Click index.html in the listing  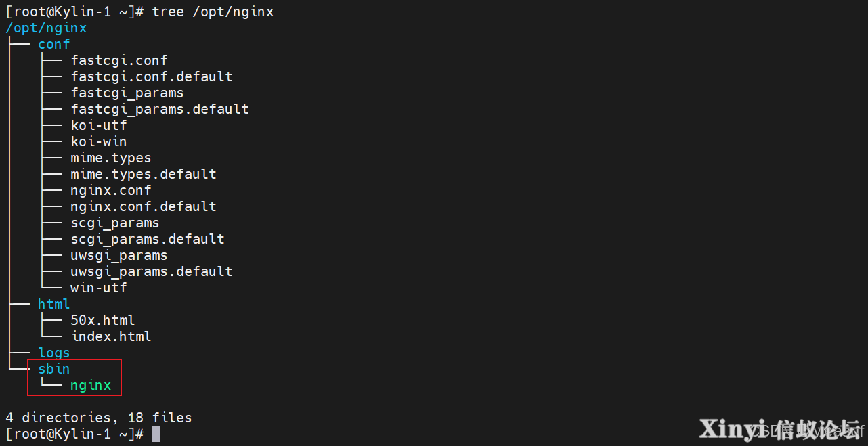(111, 336)
